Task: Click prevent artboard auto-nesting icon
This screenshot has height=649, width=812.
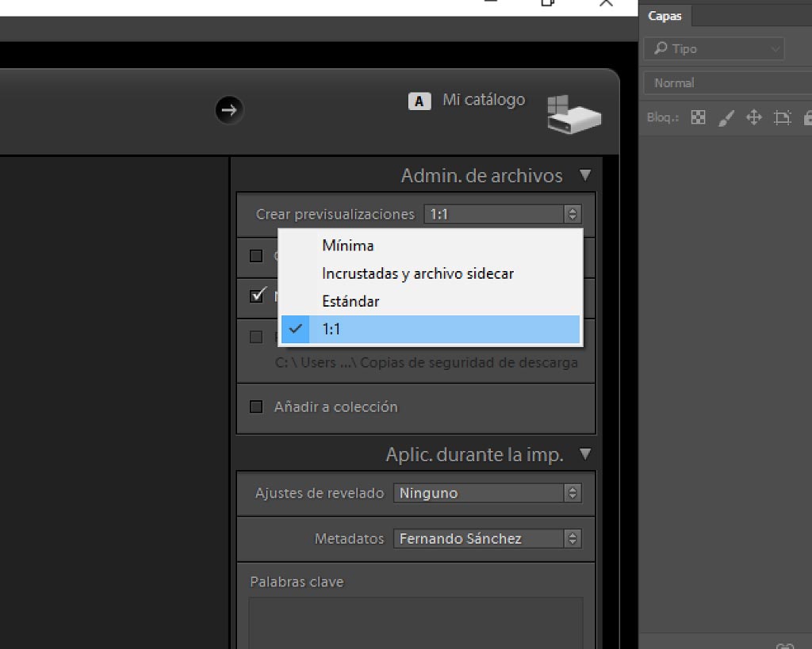Action: pyautogui.click(x=782, y=117)
